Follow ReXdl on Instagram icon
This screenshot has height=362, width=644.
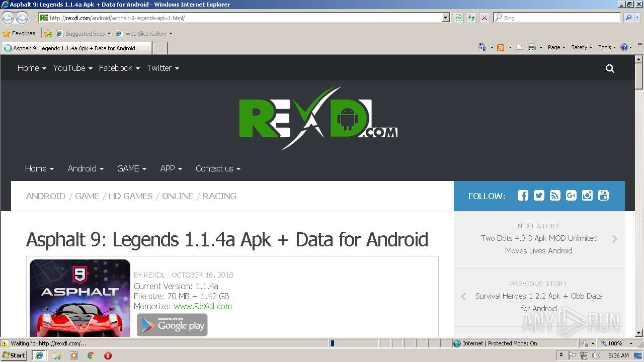tap(587, 196)
